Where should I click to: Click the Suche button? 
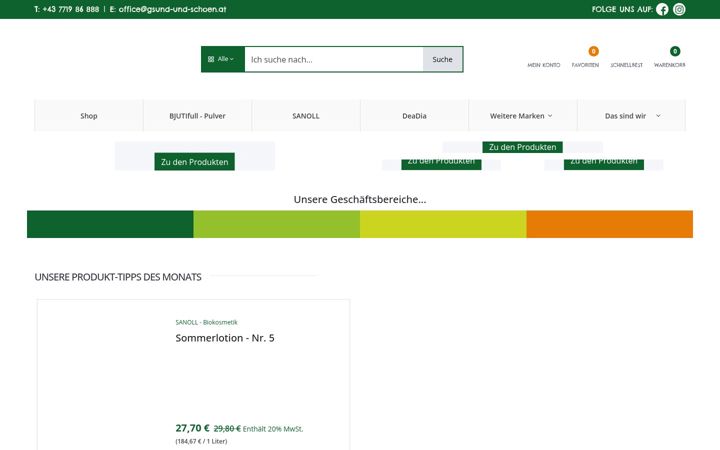point(443,59)
